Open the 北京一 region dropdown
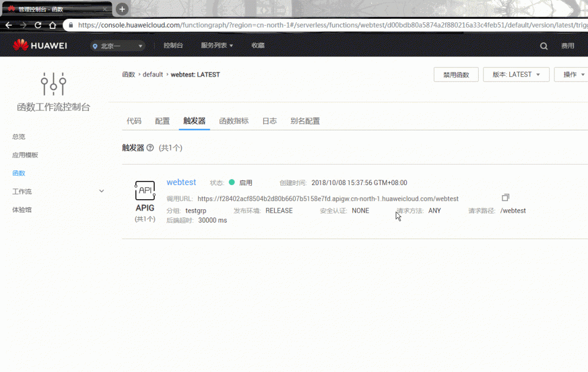Screen dimensions: 588x372 (x=116, y=45)
